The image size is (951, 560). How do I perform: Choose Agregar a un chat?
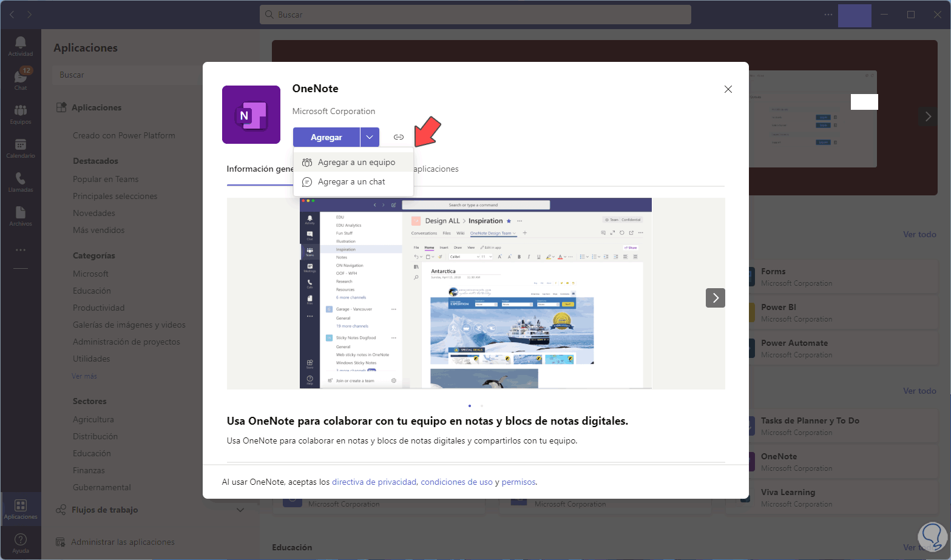tap(353, 181)
